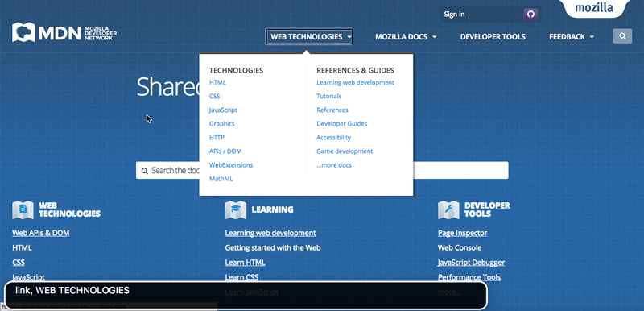Image resolution: width=644 pixels, height=311 pixels.
Task: Click the search bar magnifier icon
Action: (145, 171)
